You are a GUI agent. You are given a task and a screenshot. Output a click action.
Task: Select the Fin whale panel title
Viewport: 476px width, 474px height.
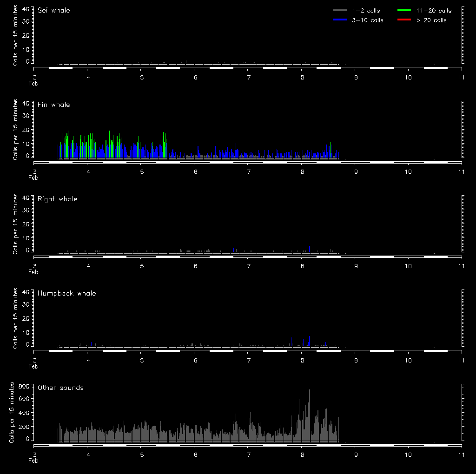click(54, 105)
